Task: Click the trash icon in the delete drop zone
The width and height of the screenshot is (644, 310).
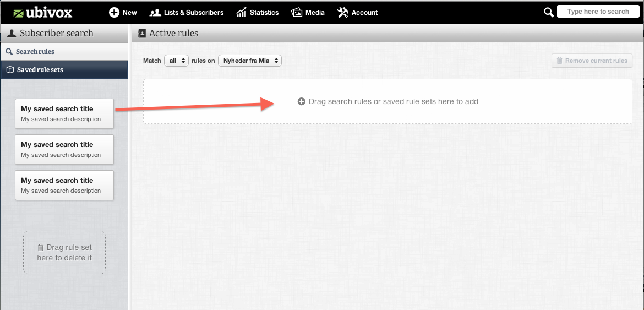Action: [x=41, y=248]
